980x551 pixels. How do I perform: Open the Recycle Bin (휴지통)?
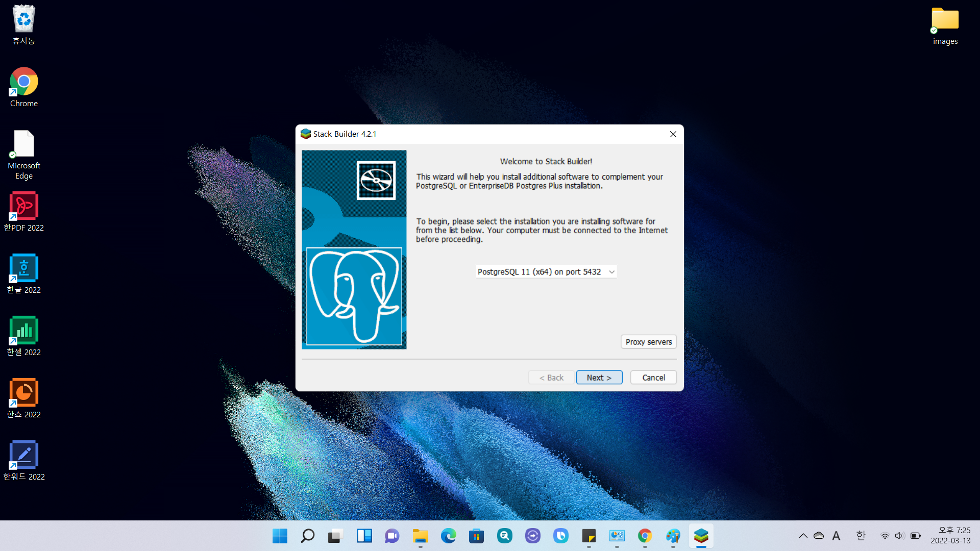point(24,19)
